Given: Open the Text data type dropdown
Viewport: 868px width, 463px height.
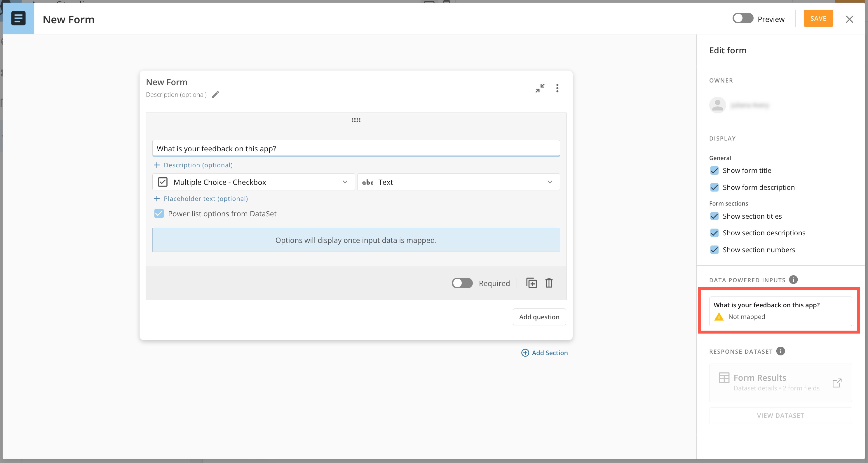Looking at the screenshot, I should (x=458, y=182).
